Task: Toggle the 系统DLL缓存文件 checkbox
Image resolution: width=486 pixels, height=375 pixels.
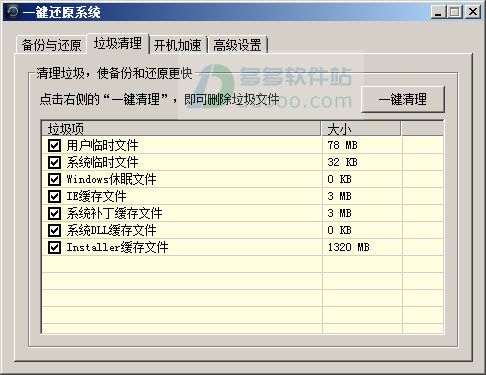Action: click(54, 230)
